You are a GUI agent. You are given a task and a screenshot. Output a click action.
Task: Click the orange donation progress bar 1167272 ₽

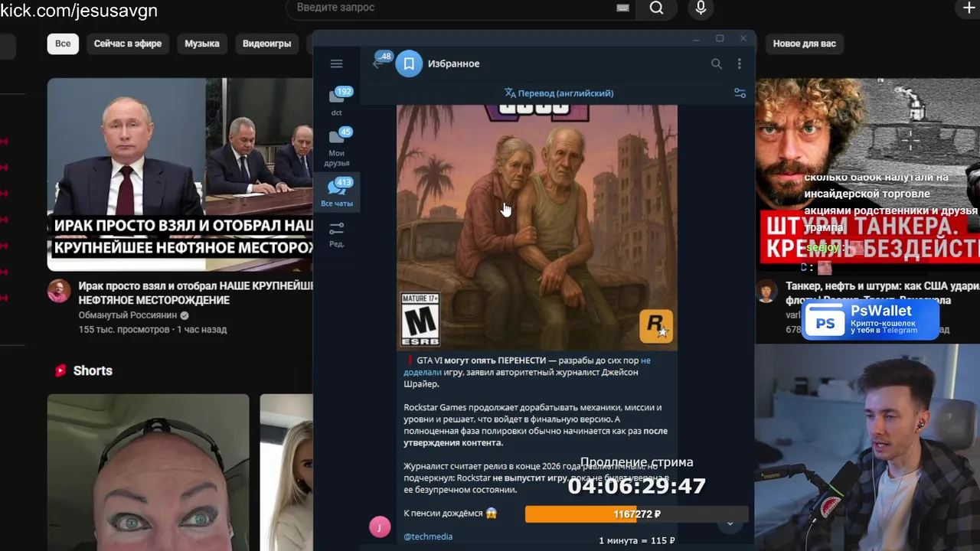pyautogui.click(x=636, y=514)
